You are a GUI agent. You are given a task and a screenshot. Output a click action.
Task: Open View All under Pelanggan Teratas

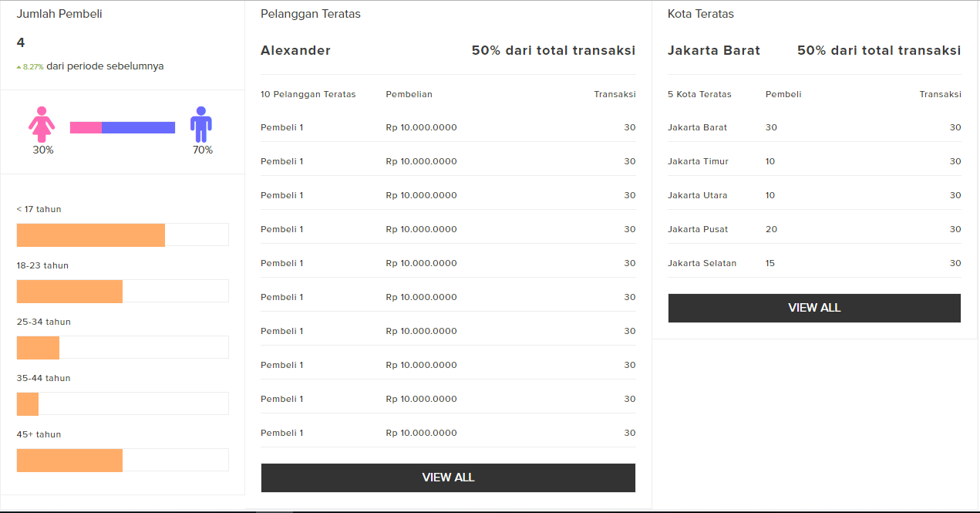pos(448,478)
